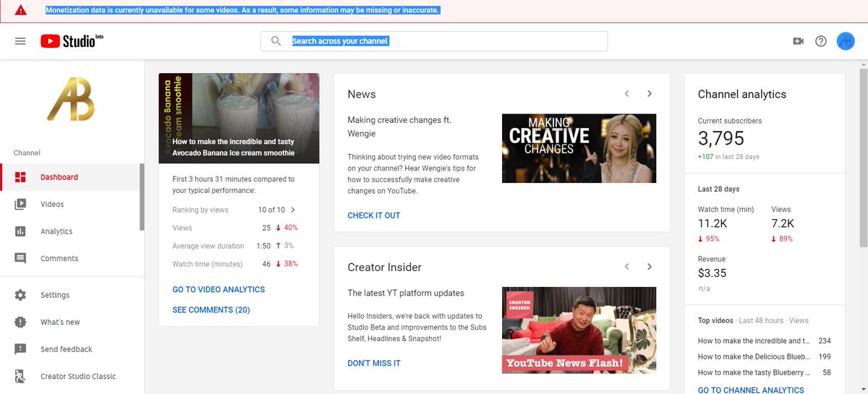
Task: Click the What's new badge icon
Action: point(20,322)
